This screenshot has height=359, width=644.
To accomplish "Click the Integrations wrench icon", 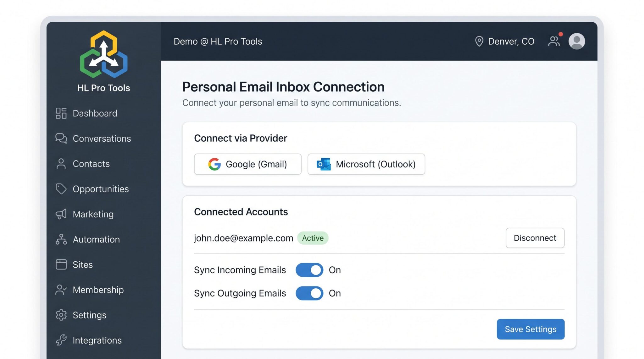I will (x=61, y=340).
